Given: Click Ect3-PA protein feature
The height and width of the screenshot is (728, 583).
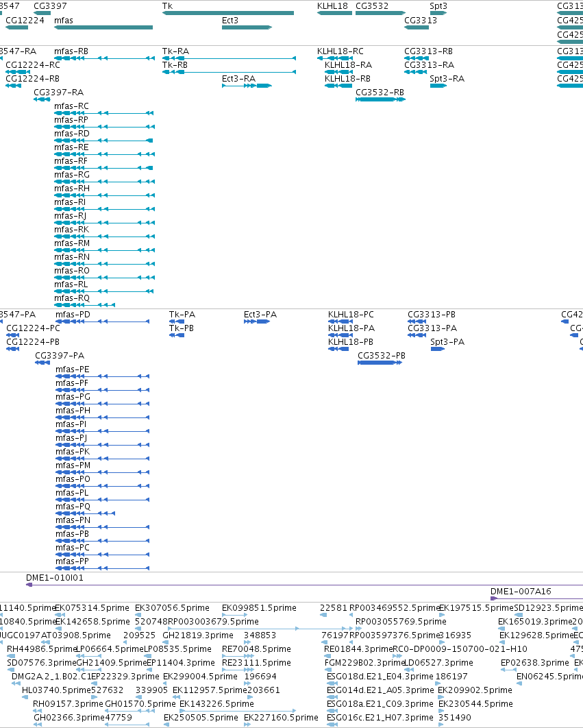Looking at the screenshot, I should [x=257, y=321].
